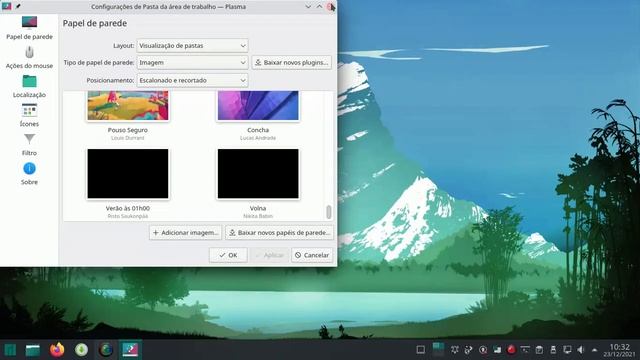Confirm with the OK button
The width and height of the screenshot is (640, 360).
coord(228,255)
